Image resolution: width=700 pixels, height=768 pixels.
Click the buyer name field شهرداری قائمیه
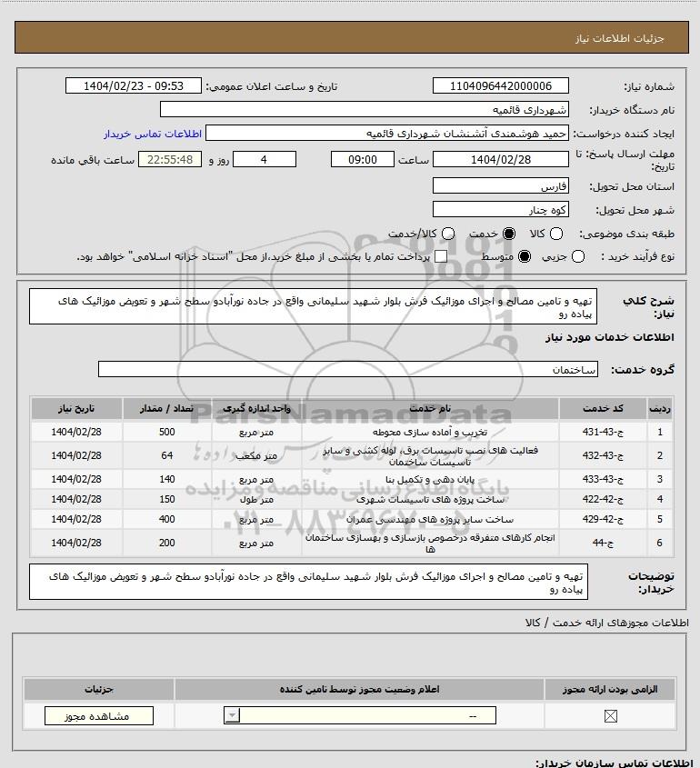tap(365, 109)
